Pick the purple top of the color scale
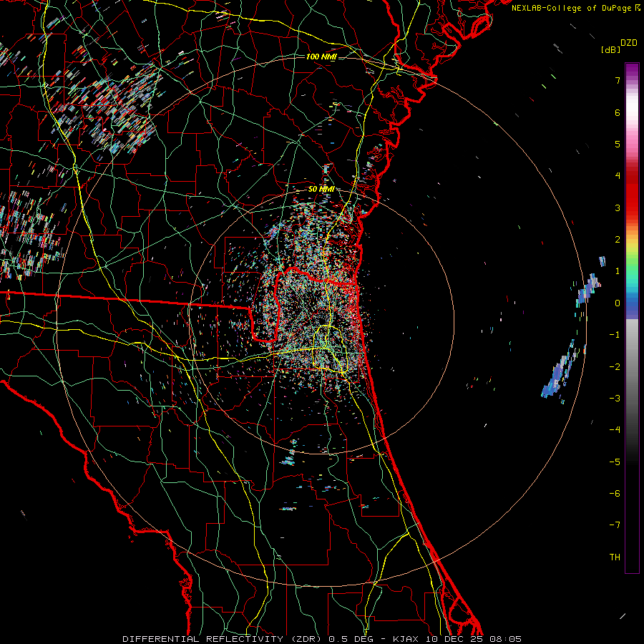644x644 pixels. (632, 69)
